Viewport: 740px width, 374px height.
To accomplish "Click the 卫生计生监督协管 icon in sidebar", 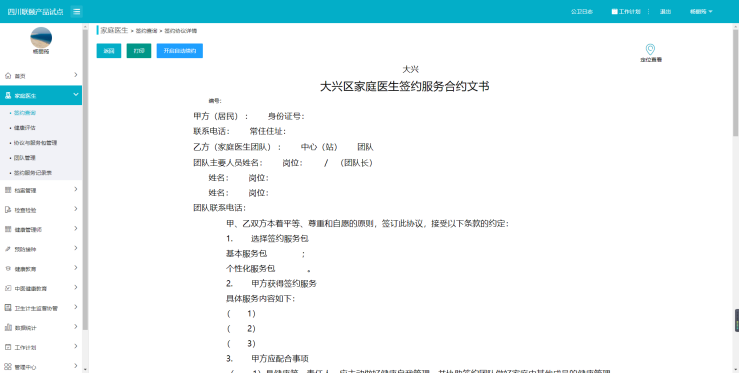I will 8,308.
